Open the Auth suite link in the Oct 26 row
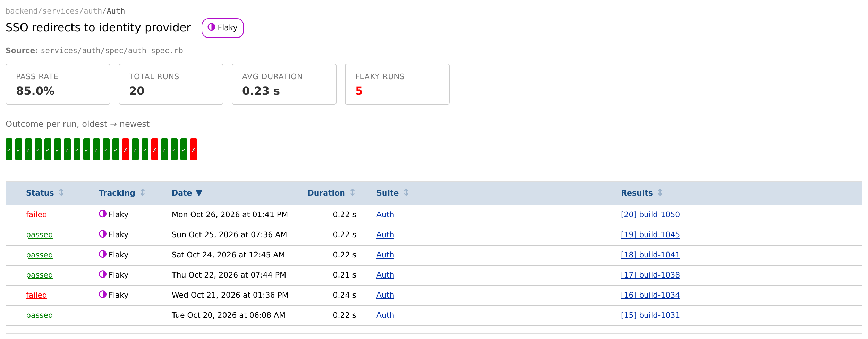 click(385, 215)
